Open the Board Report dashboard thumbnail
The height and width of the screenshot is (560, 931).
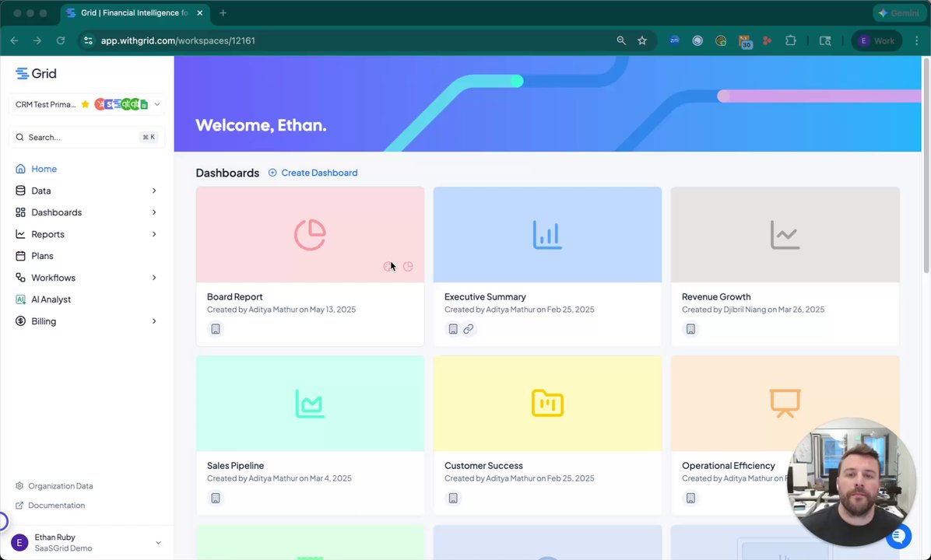pyautogui.click(x=310, y=235)
